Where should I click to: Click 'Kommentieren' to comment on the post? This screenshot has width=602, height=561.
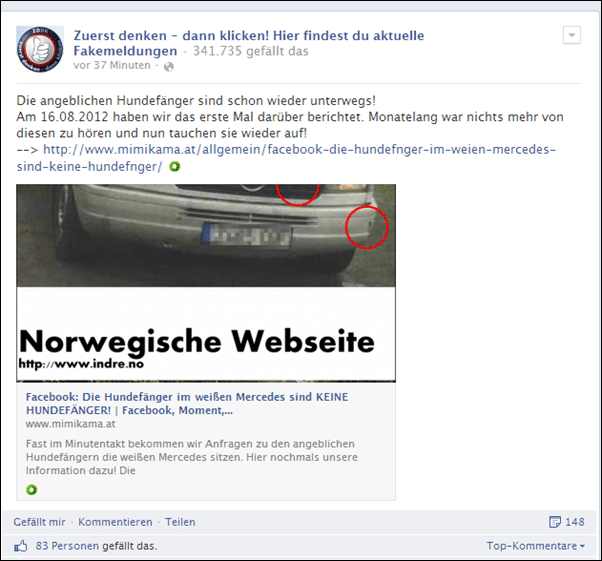(x=115, y=522)
